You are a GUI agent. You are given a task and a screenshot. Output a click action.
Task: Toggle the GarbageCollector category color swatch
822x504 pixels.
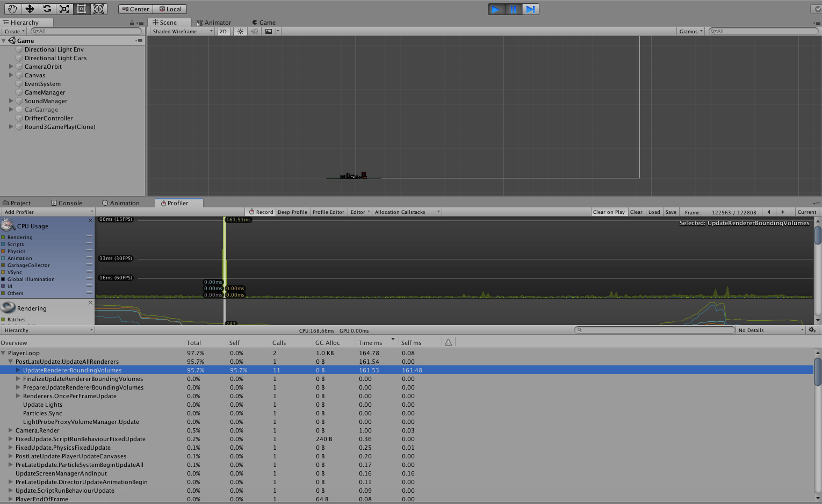pyautogui.click(x=3, y=265)
